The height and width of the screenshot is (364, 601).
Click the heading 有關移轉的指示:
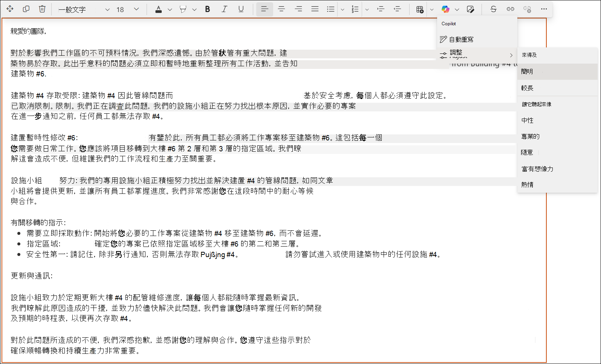coord(38,223)
